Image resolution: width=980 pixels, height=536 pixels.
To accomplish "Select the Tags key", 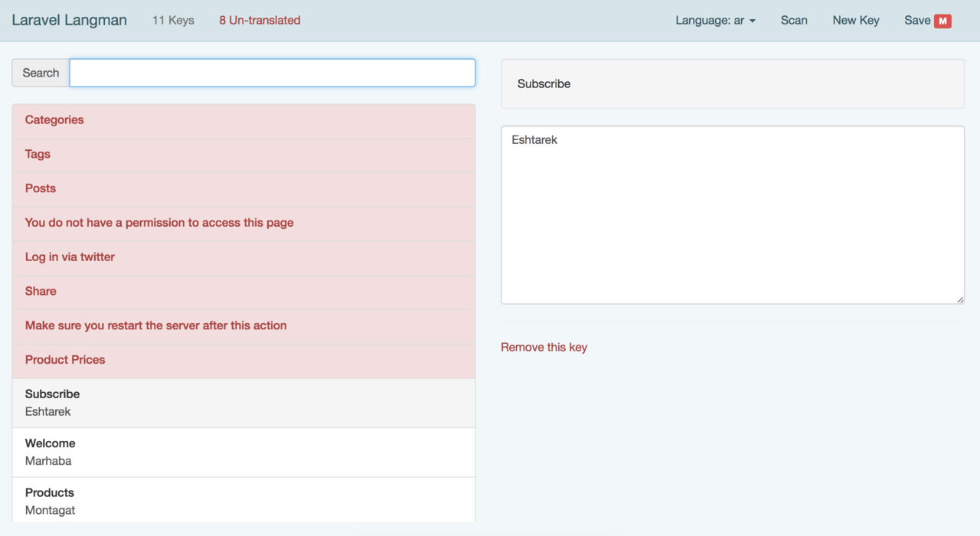I will pos(243,155).
